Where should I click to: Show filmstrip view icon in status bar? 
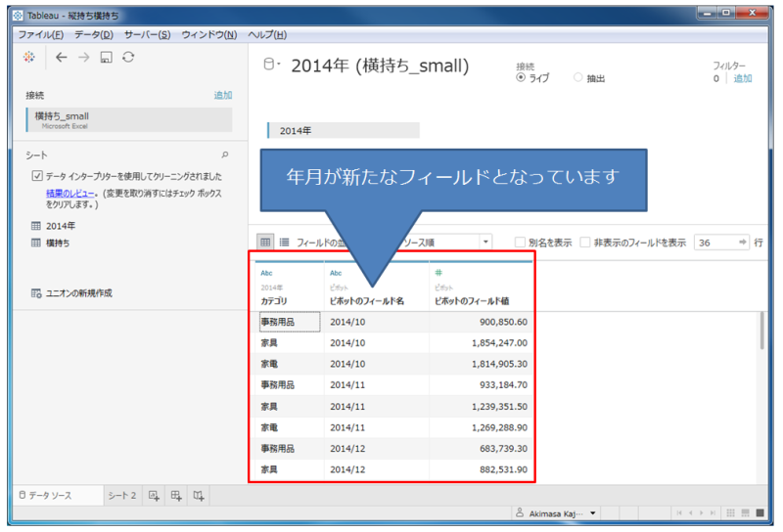click(746, 513)
